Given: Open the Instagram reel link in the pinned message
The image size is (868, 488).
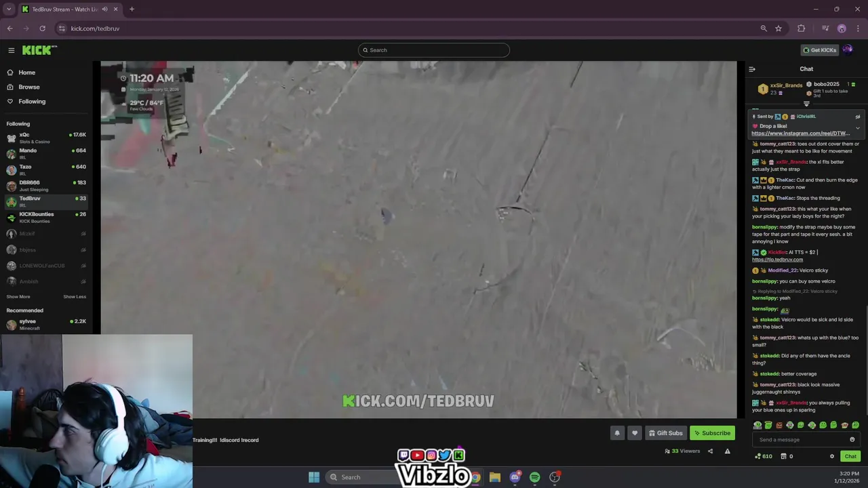Looking at the screenshot, I should [800, 134].
